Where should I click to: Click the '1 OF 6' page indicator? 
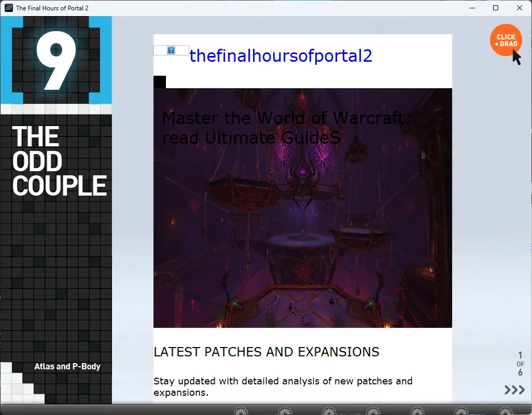tap(521, 364)
